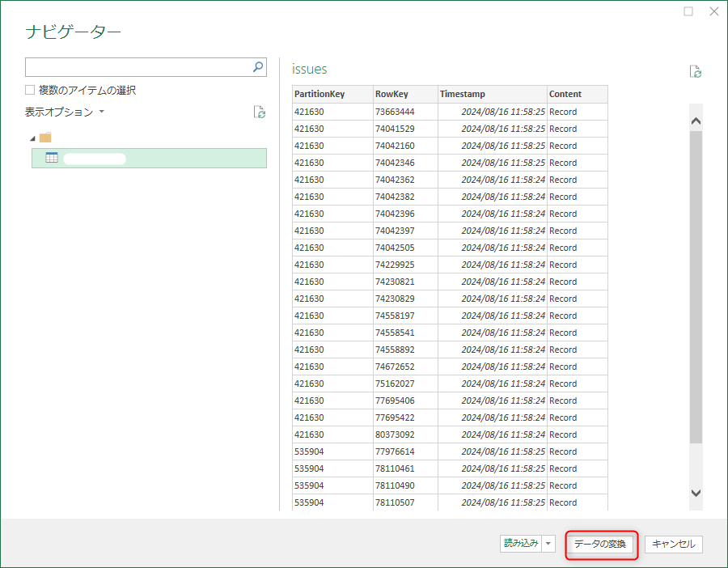This screenshot has width=728, height=568.
Task: Open the 表示オプション dropdown
Action: tap(65, 112)
